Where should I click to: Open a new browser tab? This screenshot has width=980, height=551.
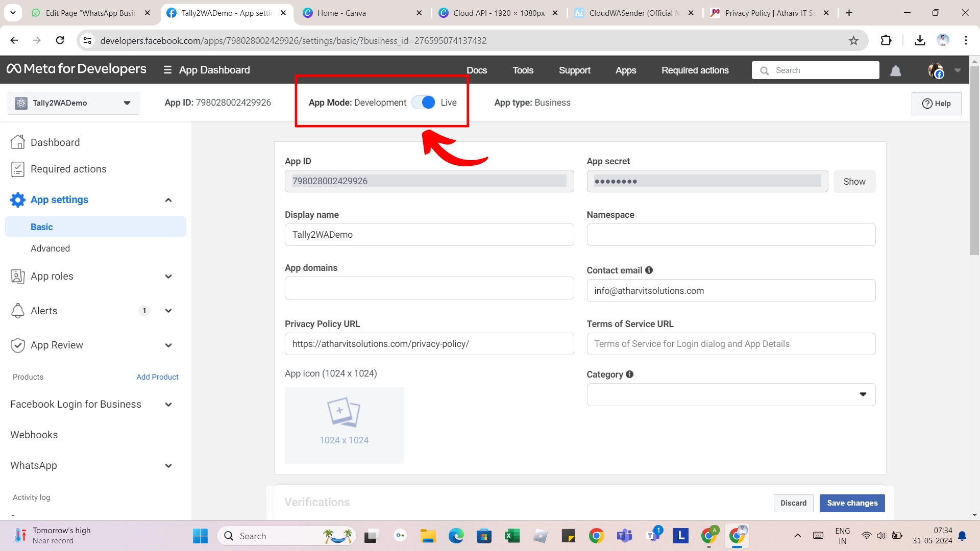click(849, 13)
